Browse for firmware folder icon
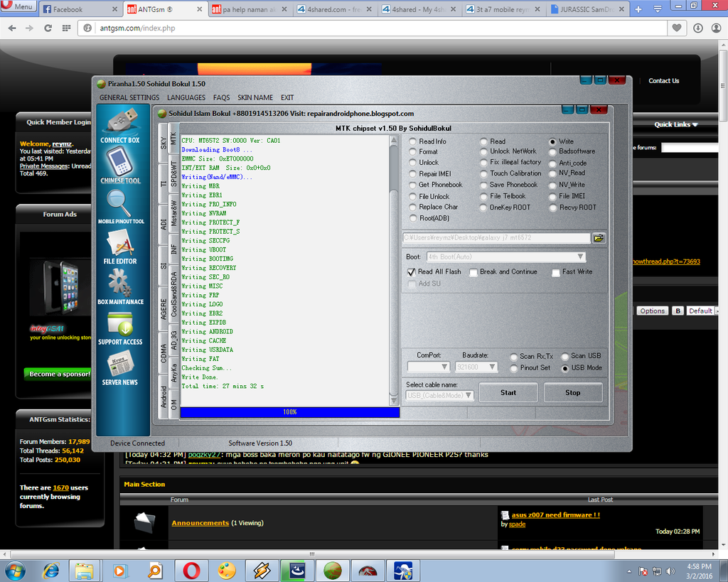 pyautogui.click(x=599, y=238)
